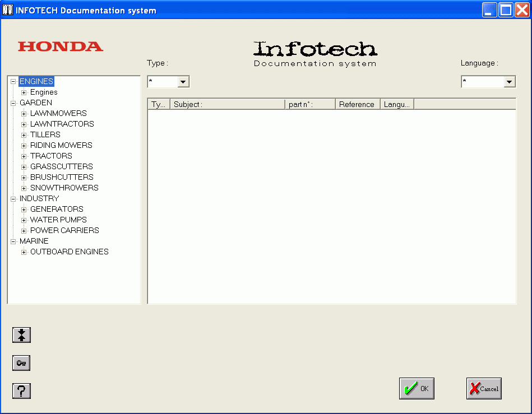Minimize the INFOTECH window

[x=489, y=10]
